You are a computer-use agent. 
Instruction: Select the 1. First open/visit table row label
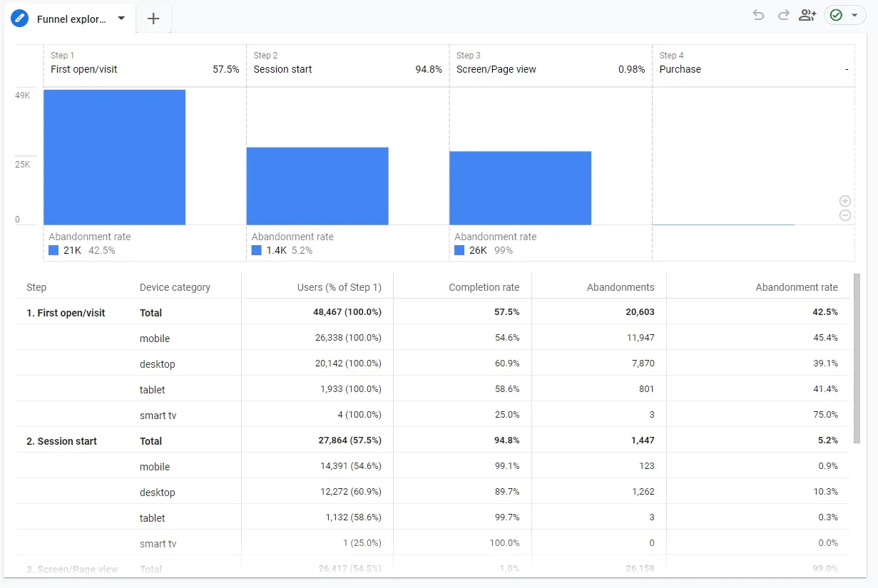click(x=66, y=313)
